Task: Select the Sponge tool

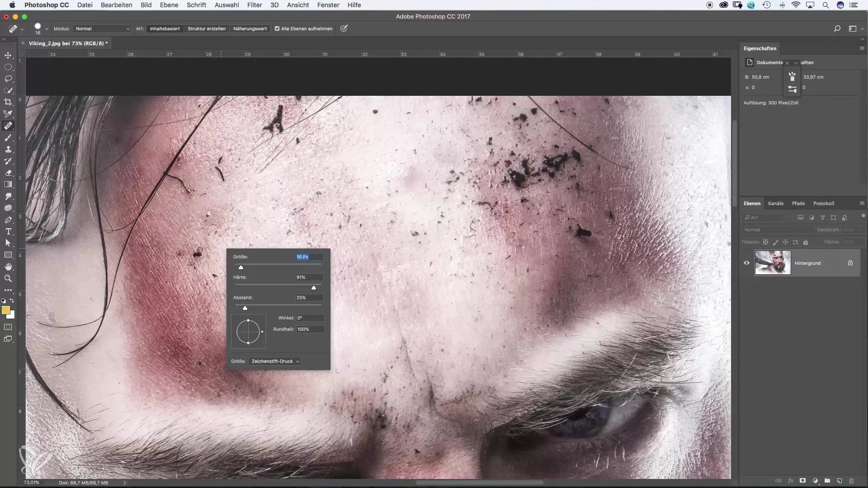Action: (x=8, y=208)
